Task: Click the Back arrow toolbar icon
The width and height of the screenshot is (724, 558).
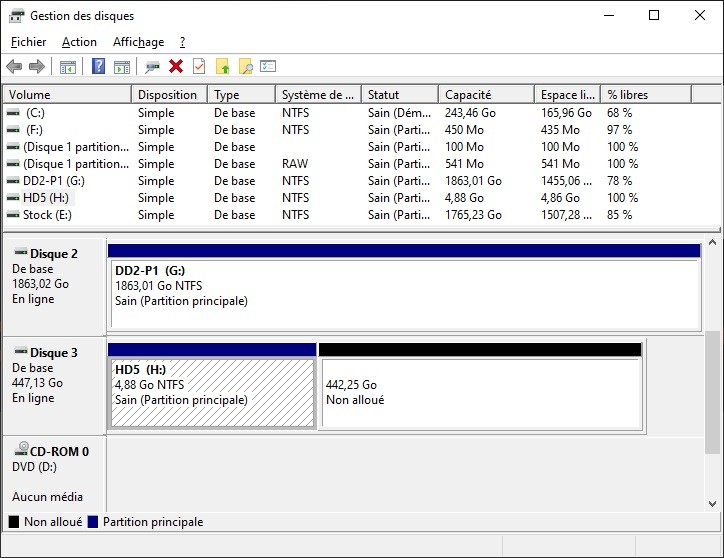Action: (x=14, y=67)
